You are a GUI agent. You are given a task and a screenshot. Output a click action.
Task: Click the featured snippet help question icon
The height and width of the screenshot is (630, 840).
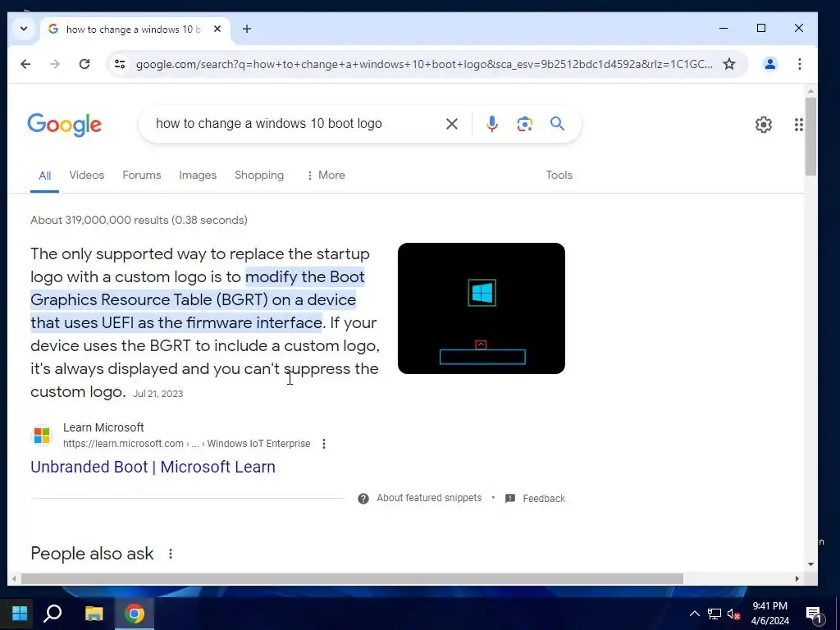tap(363, 499)
